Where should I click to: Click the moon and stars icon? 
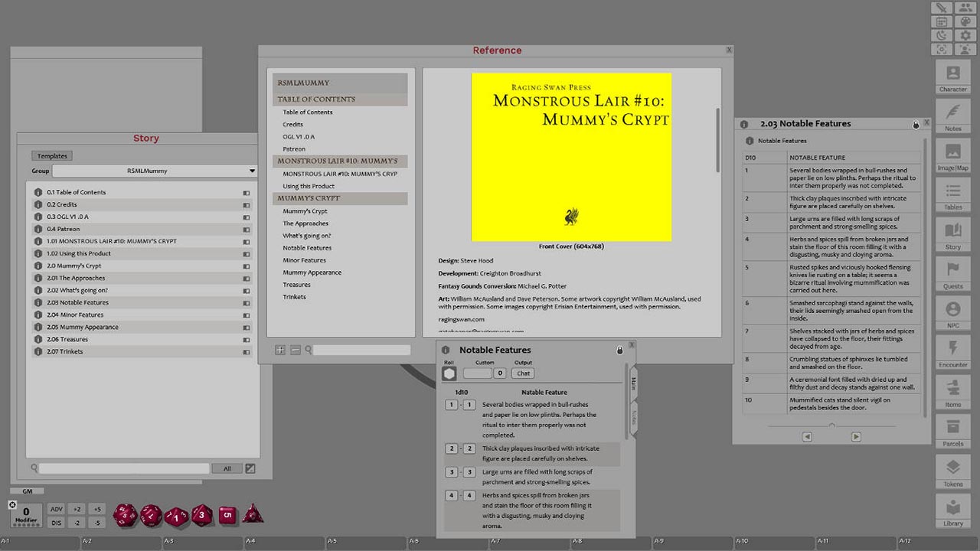942,35
